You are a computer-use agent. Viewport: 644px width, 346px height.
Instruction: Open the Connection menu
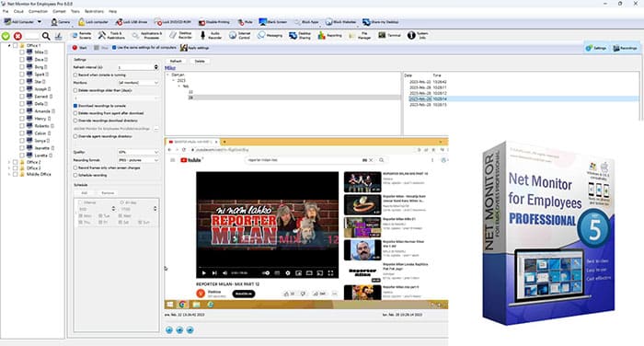coord(39,12)
